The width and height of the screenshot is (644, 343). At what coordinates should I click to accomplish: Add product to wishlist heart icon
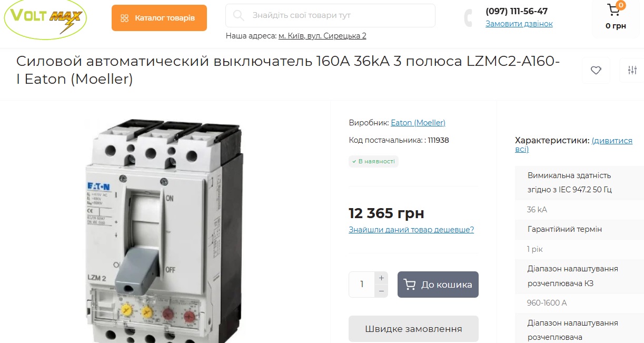coord(596,70)
